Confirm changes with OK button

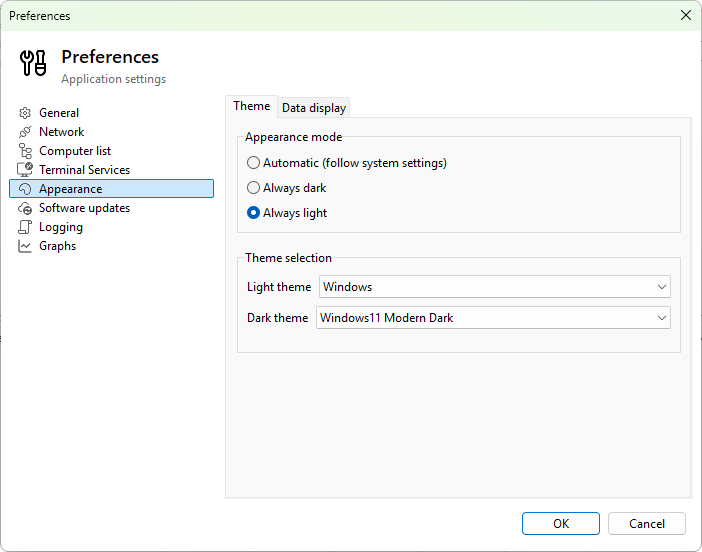click(561, 523)
